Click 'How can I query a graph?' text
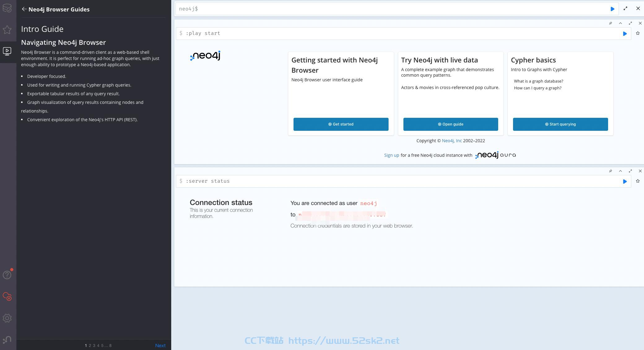Image resolution: width=644 pixels, height=350 pixels. (537, 88)
